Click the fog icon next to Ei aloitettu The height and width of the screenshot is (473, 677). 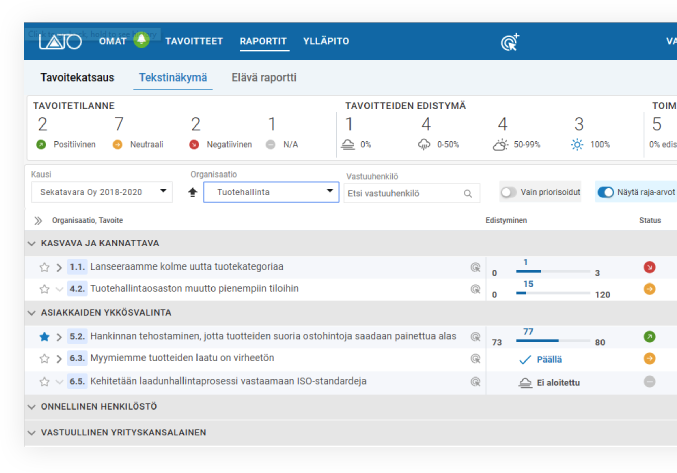pos(525,383)
